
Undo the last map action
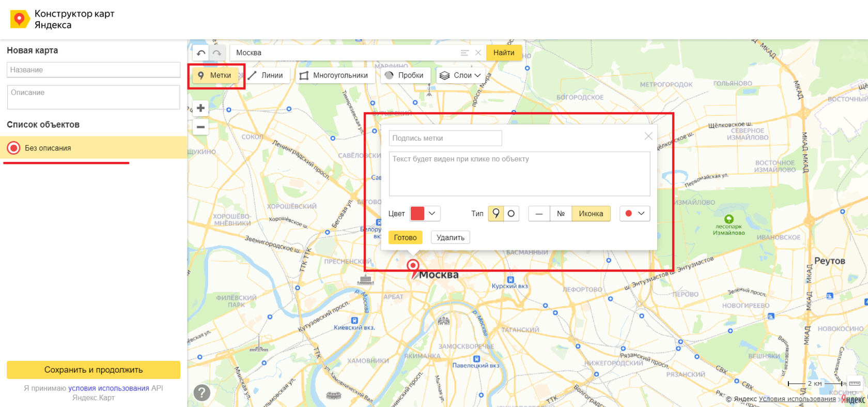point(201,53)
